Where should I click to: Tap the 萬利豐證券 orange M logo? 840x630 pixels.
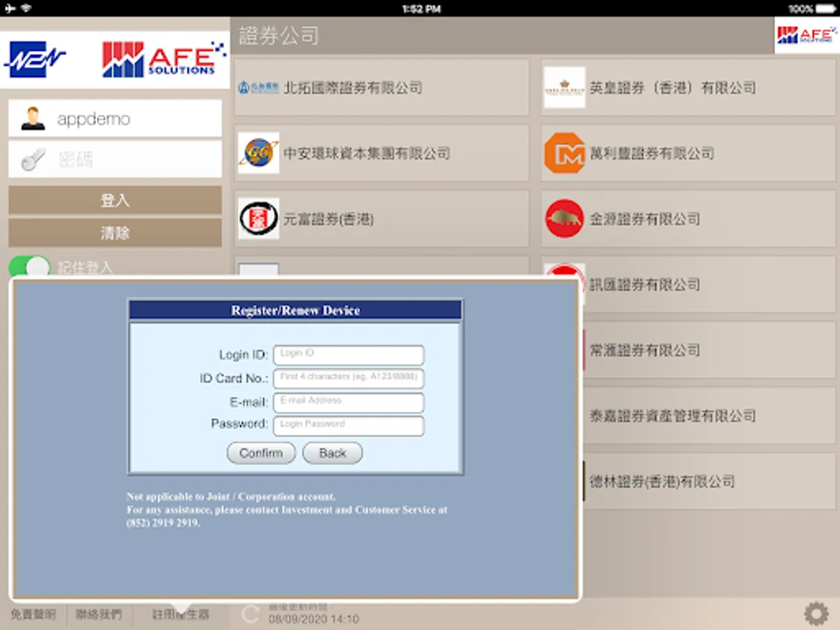(x=564, y=153)
